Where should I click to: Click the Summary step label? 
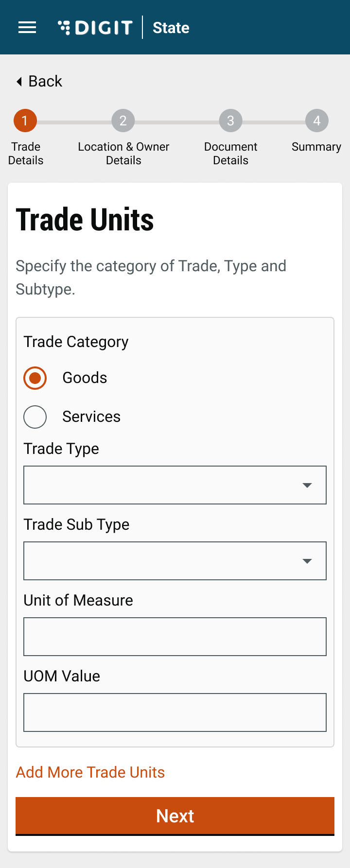[316, 147]
